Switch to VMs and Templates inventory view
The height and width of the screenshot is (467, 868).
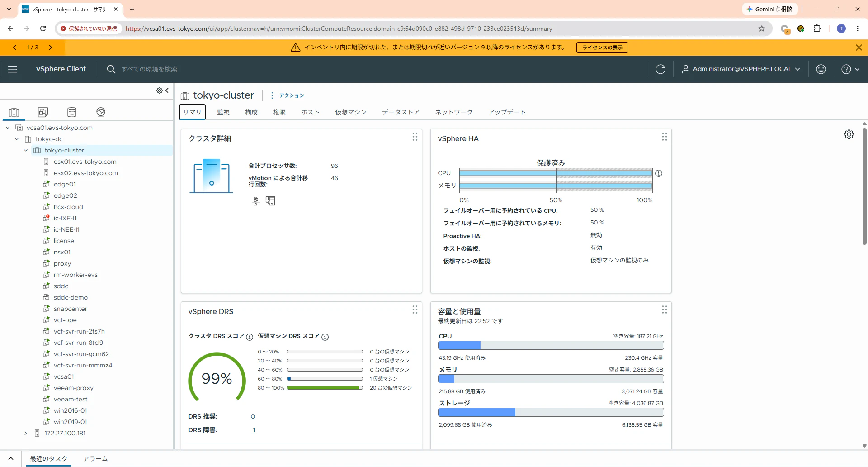pyautogui.click(x=43, y=112)
